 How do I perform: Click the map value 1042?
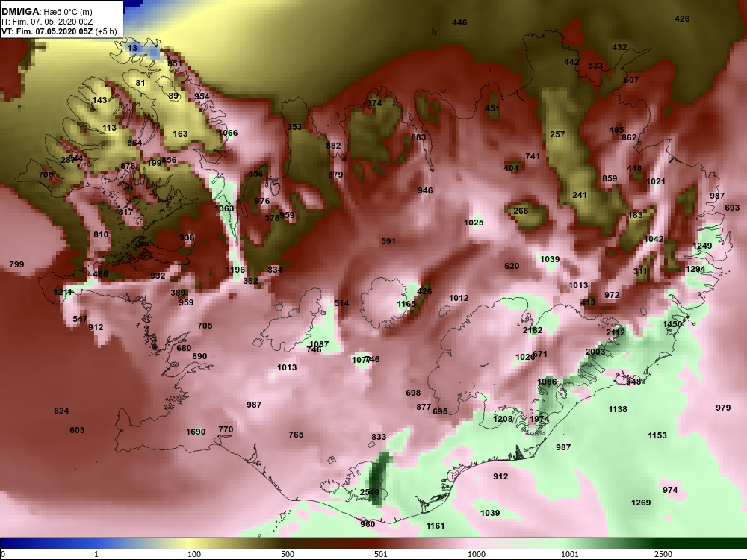654,239
